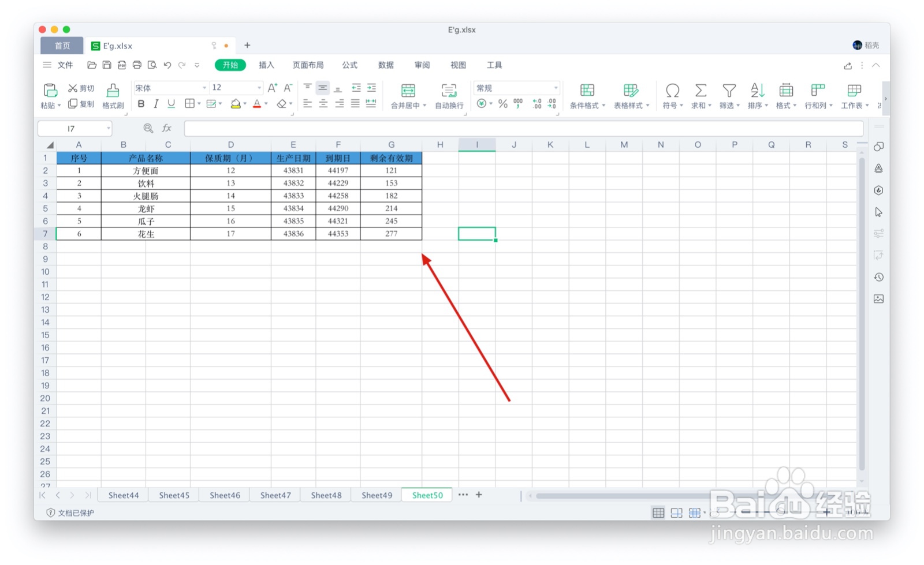Image resolution: width=924 pixels, height=565 pixels.
Task: Click the filter (筛选) funnel icon
Action: click(729, 91)
